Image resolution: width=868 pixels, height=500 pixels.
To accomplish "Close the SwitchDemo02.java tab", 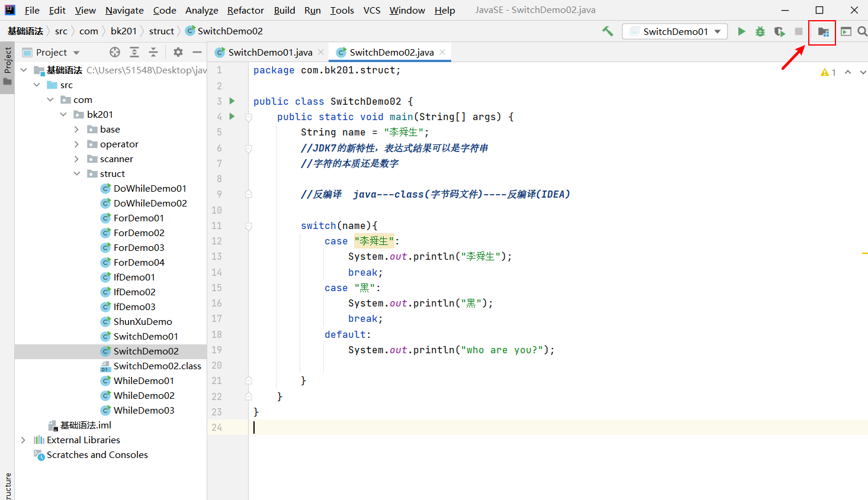I will tap(442, 52).
